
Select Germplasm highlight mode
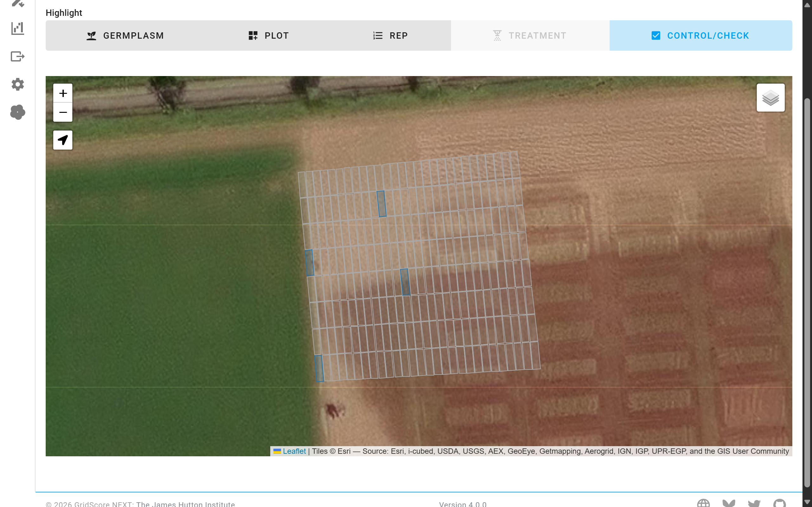[125, 35]
